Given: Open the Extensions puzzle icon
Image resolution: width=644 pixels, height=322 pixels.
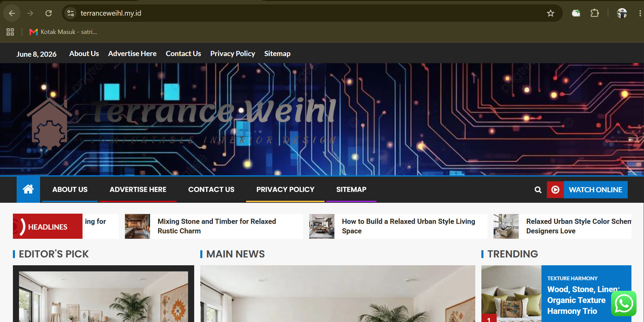Looking at the screenshot, I should click(x=594, y=13).
